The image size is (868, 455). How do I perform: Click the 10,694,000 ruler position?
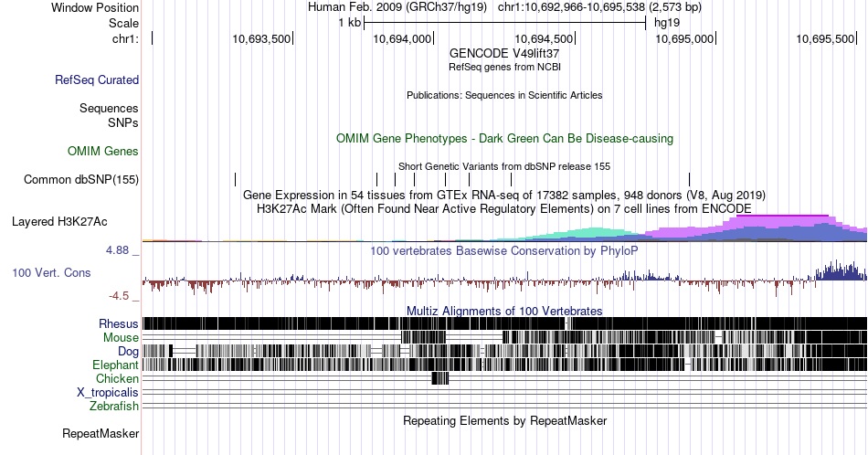(402, 38)
